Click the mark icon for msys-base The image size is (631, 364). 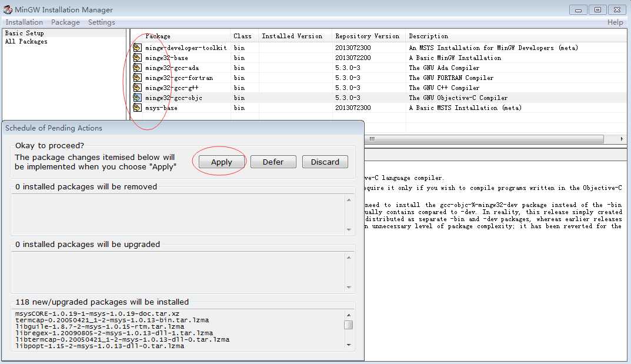click(137, 108)
